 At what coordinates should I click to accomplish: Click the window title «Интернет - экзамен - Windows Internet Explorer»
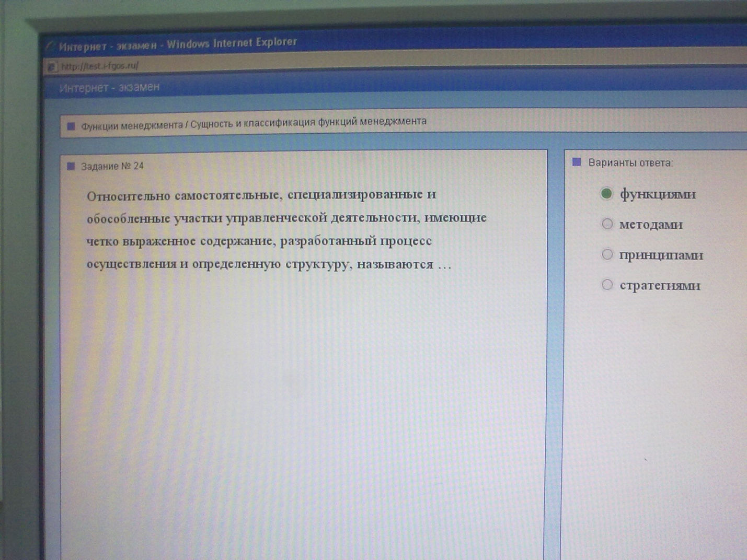(x=178, y=44)
